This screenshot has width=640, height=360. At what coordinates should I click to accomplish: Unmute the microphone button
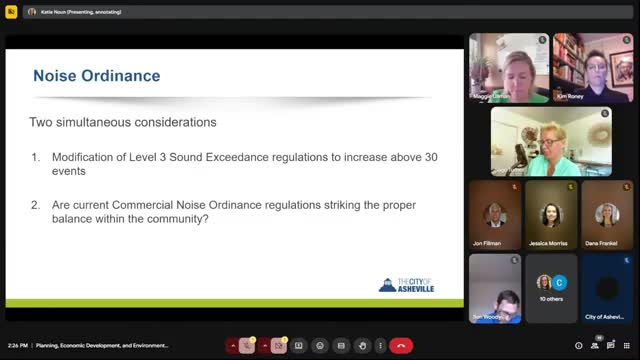click(247, 346)
